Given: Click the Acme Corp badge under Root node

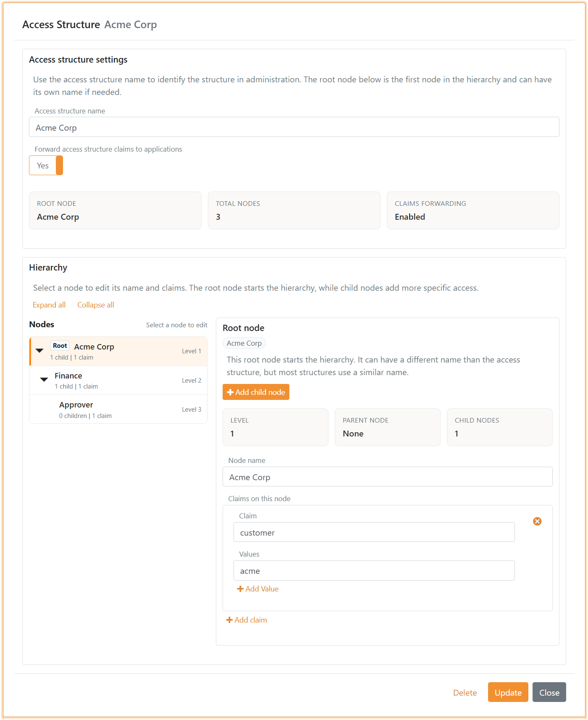Looking at the screenshot, I should [x=244, y=343].
